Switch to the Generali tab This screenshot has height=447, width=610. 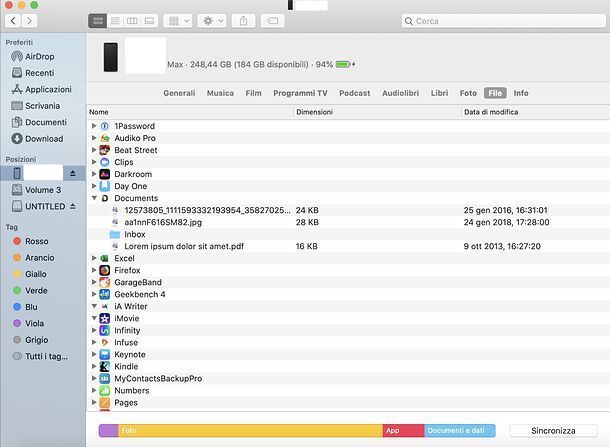[x=179, y=93]
